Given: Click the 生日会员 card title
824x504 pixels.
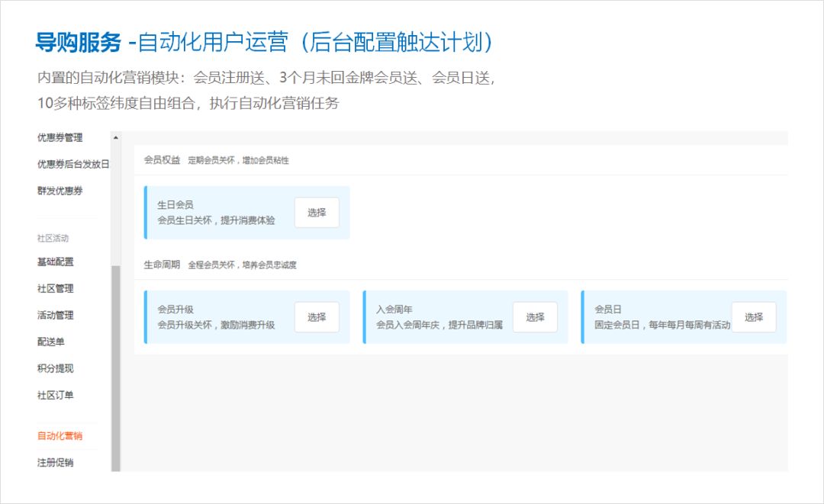Looking at the screenshot, I should coord(175,205).
